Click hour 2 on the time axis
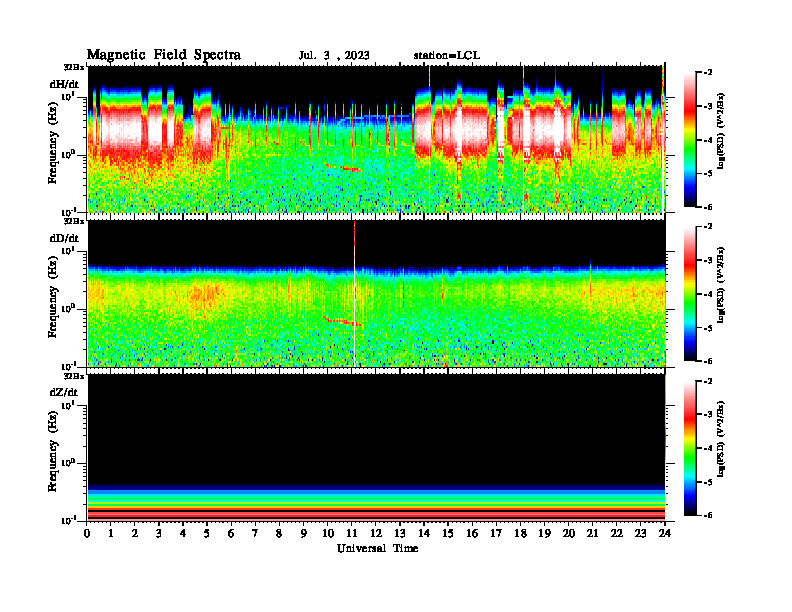 point(135,534)
